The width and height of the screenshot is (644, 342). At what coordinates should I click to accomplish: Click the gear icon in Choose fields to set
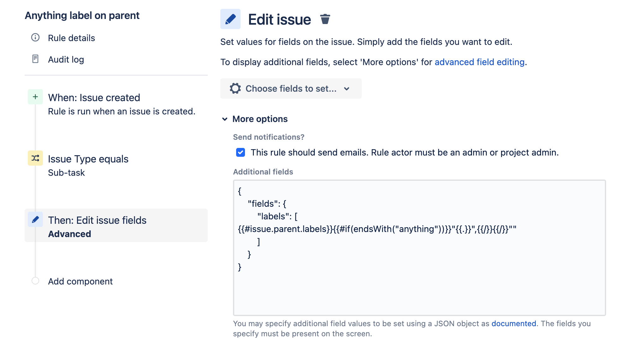point(235,89)
